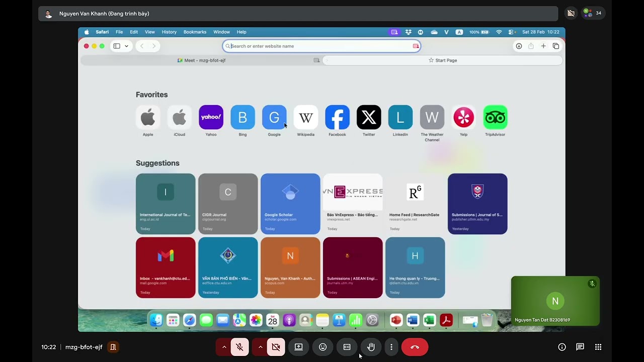Open Báo VnExpress suggestion card
This screenshot has height=362, width=644.
click(353, 204)
